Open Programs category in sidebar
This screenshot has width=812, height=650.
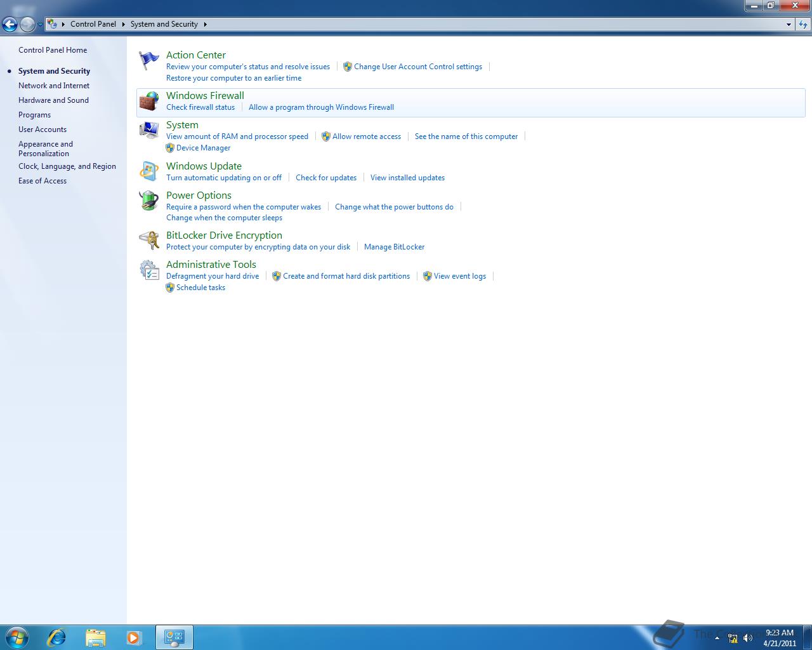34,115
